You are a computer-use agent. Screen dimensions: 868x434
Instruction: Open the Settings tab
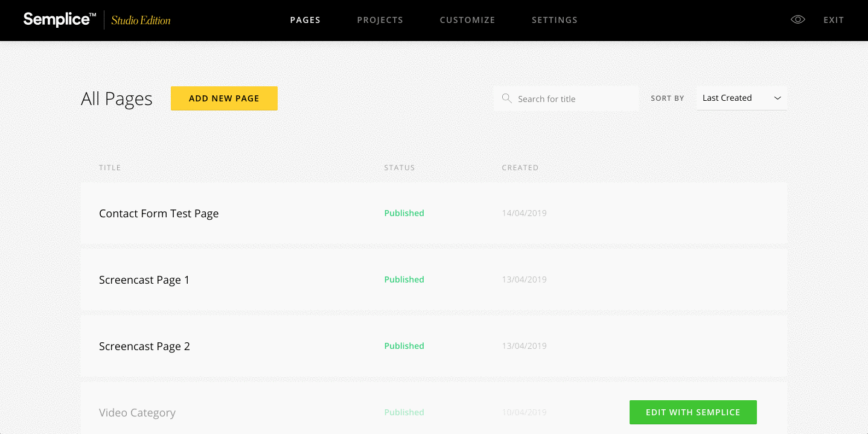[554, 20]
